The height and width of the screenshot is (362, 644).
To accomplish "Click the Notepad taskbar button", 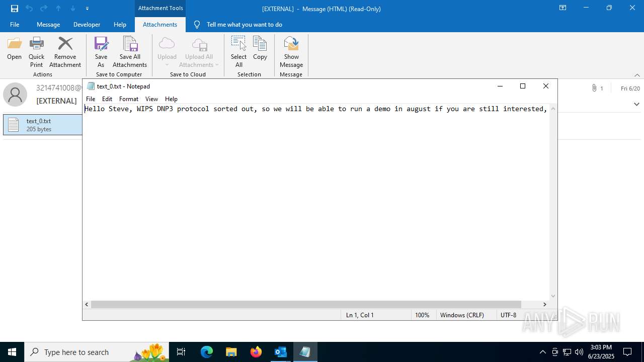I will 305,352.
